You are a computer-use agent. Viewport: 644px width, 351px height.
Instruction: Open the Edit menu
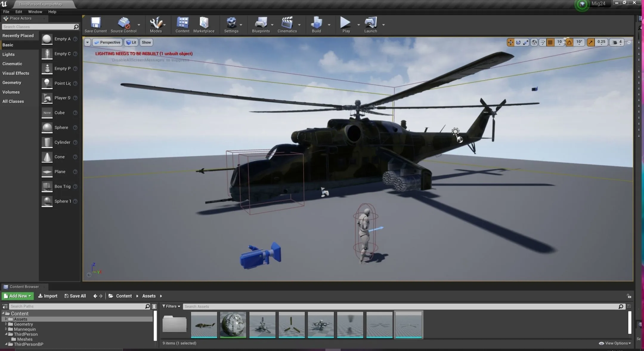point(18,12)
